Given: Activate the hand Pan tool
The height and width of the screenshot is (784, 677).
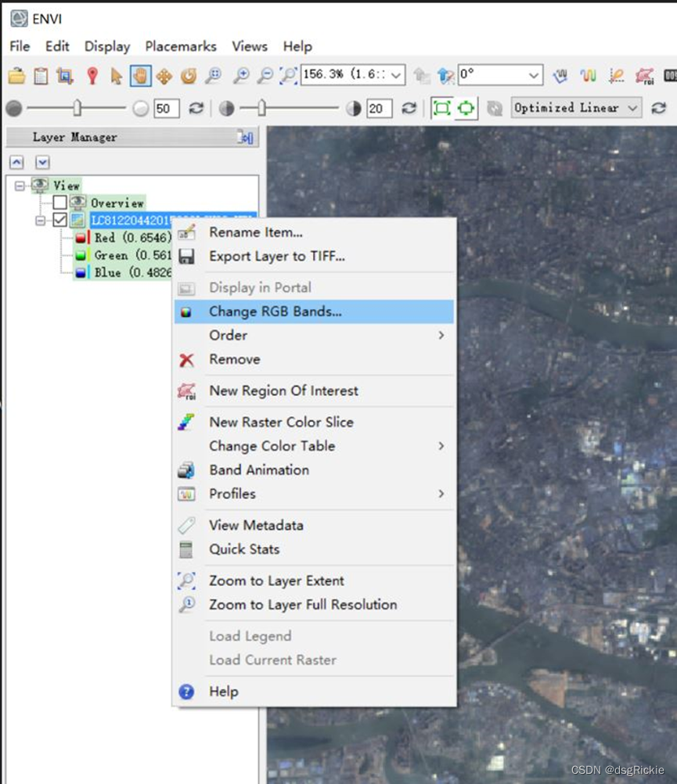Looking at the screenshot, I should click(x=141, y=76).
